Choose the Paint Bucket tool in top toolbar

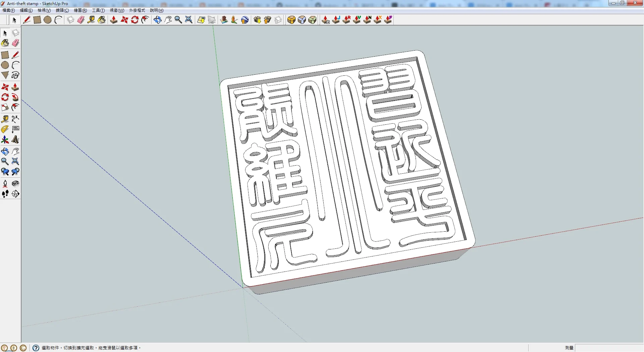click(102, 20)
